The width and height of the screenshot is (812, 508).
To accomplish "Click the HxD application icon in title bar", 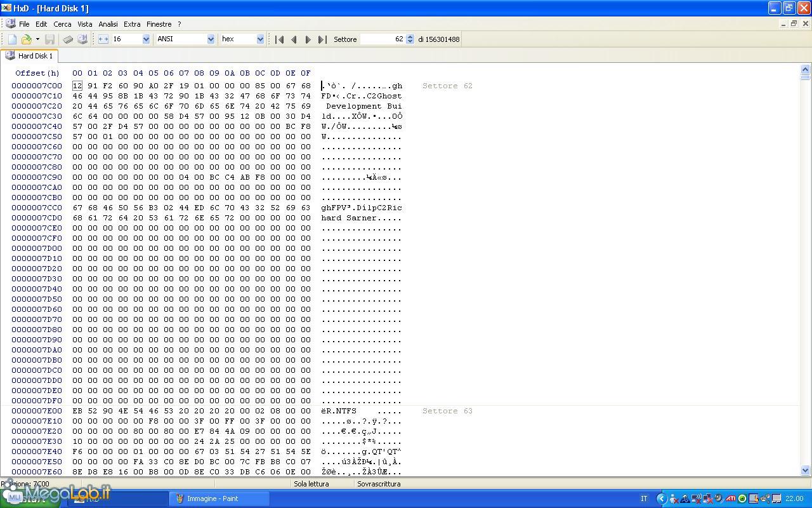I will (6, 8).
